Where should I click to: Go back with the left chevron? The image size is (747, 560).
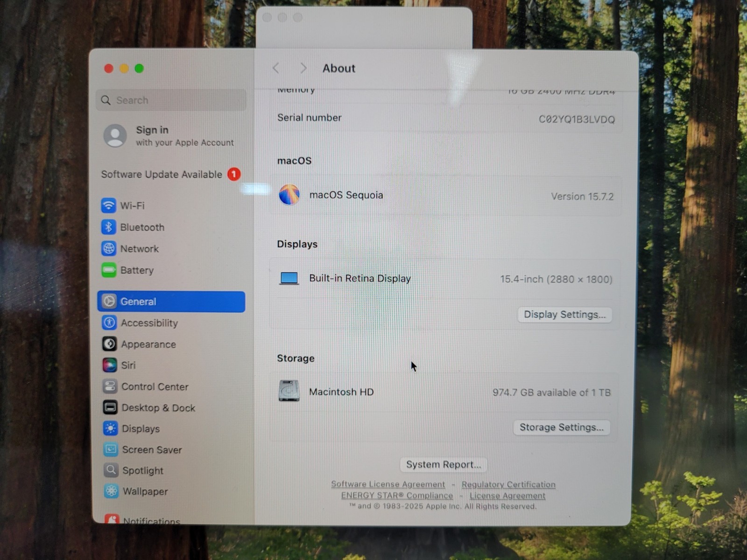click(276, 68)
